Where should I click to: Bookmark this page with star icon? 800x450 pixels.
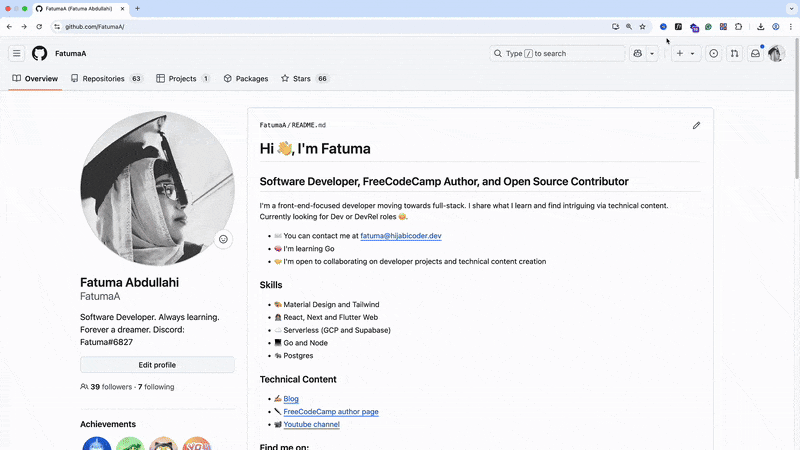click(642, 27)
